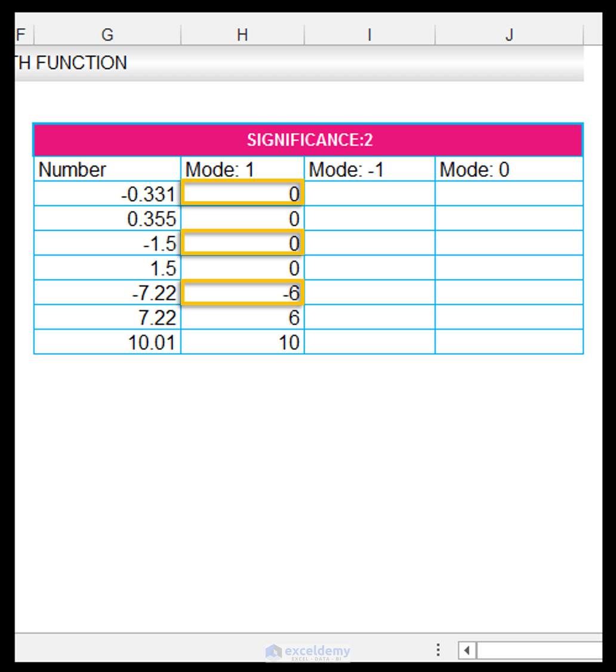Select the Mode: 1 header cell
This screenshot has height=672, width=616.
click(x=242, y=169)
